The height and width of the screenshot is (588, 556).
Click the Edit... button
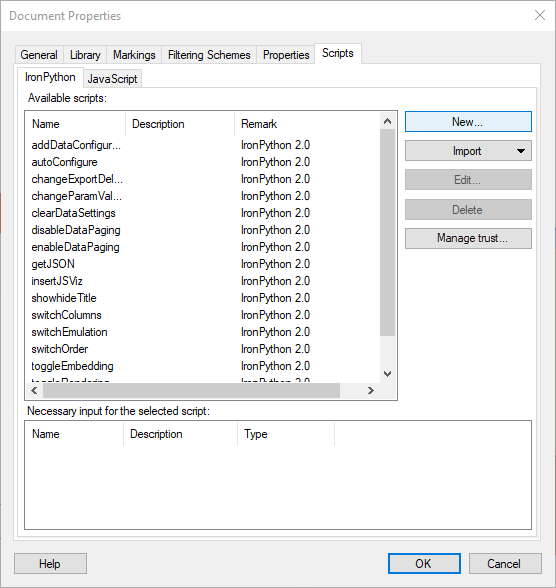coord(468,180)
